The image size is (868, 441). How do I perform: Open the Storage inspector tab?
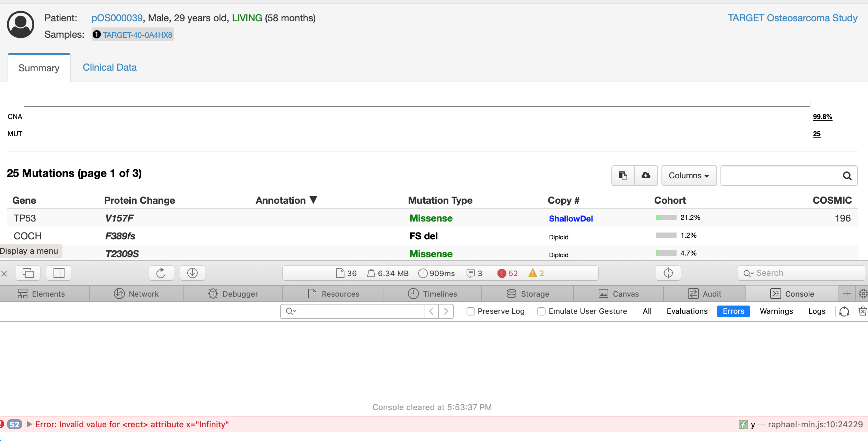[x=528, y=294]
